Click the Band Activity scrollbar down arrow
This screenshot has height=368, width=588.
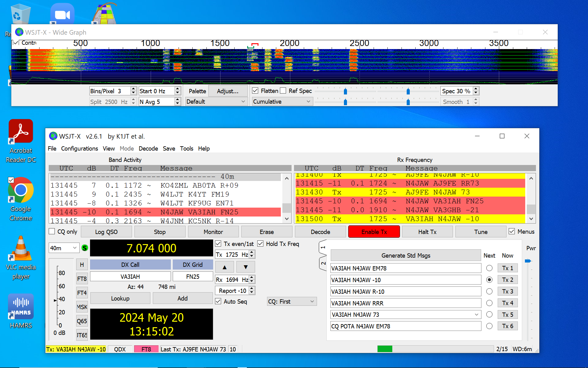tap(287, 219)
